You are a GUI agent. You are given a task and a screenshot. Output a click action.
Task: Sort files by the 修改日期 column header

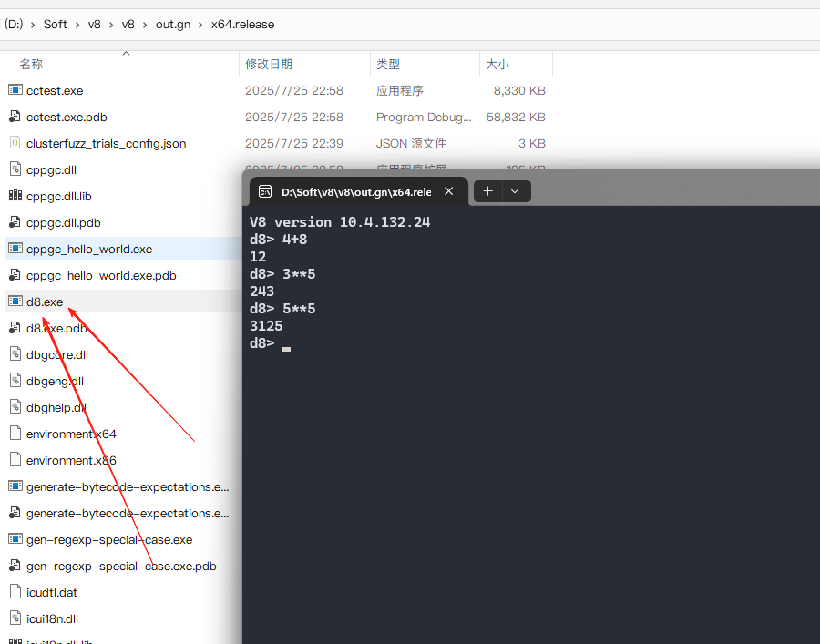click(x=269, y=65)
